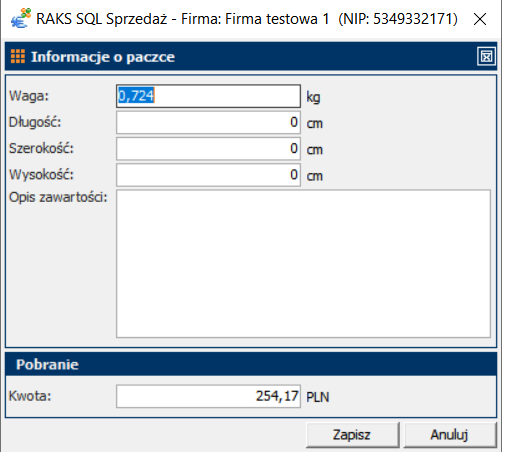Focus the Kwota amount field
This screenshot has width=506, height=452.
(x=208, y=396)
